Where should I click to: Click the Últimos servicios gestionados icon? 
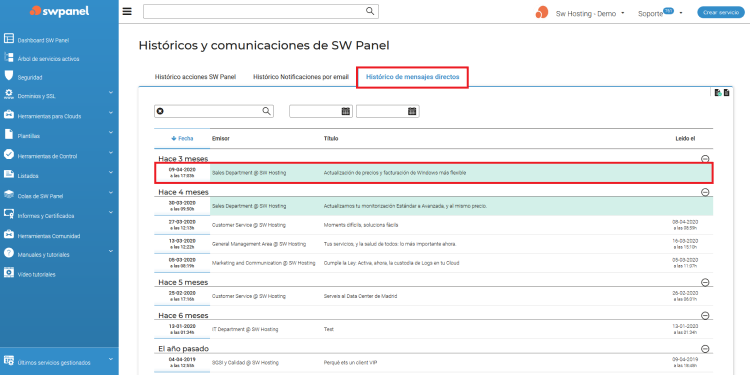click(x=9, y=361)
